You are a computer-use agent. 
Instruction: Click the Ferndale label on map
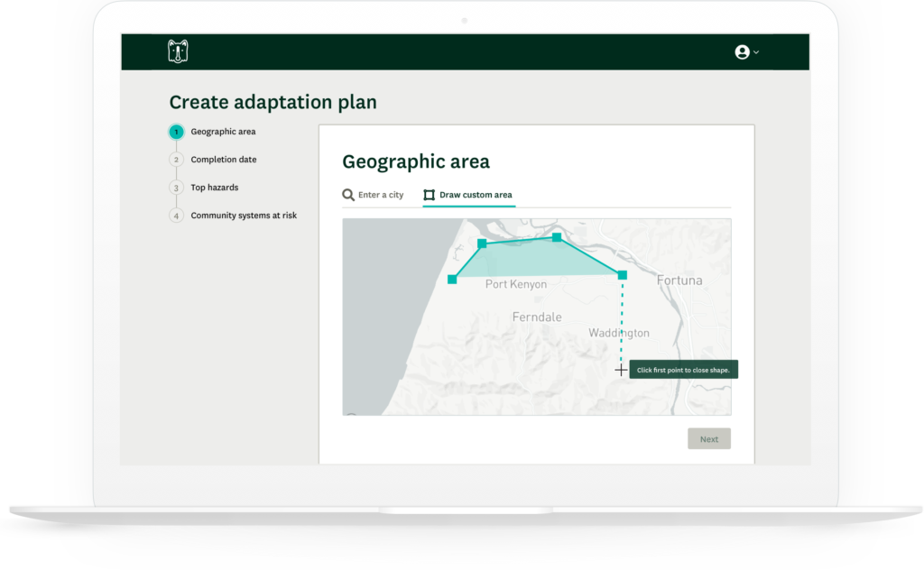pos(537,317)
